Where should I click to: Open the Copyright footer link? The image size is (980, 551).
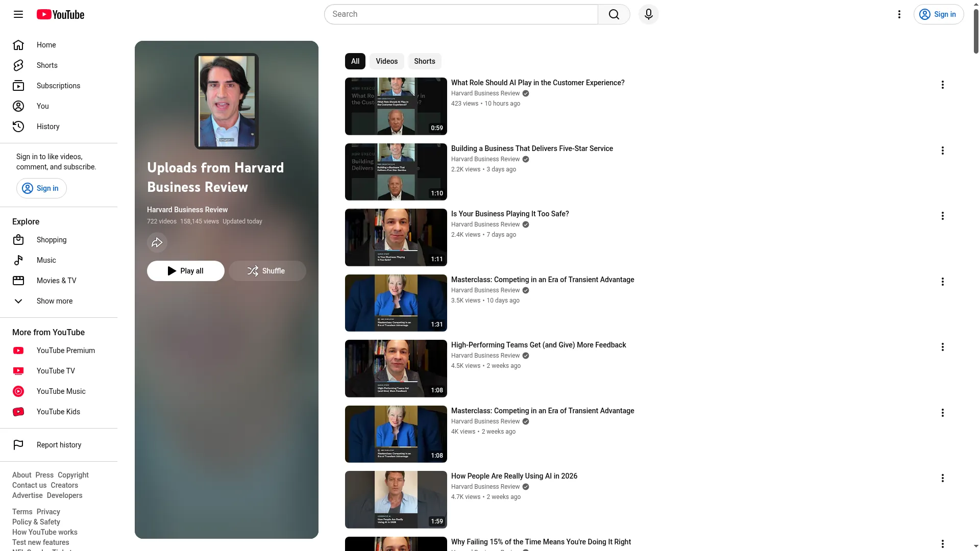point(73,475)
